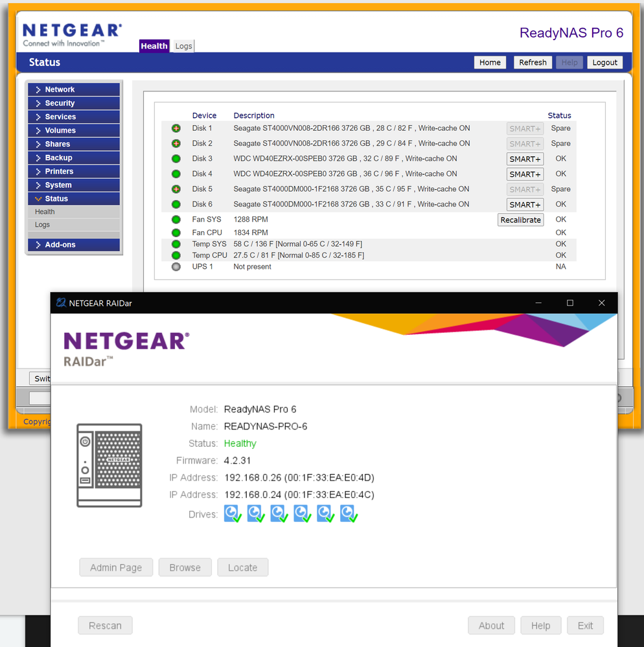Expand the Shares sidebar section
The image size is (644, 647).
pos(74,144)
